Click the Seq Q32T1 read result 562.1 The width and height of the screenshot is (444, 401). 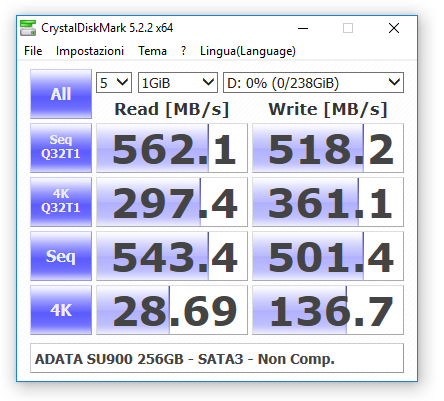(x=172, y=148)
